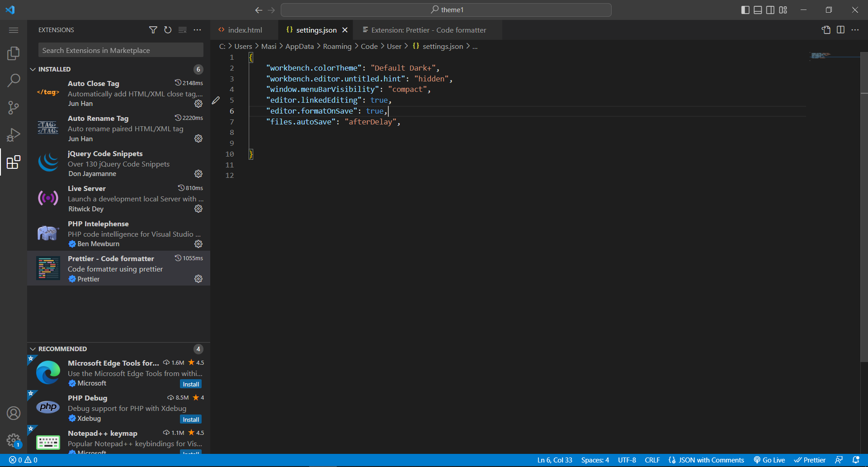Image resolution: width=868 pixels, height=467 pixels.
Task: Expand the Roaming breadcrumb segment
Action: (x=337, y=46)
